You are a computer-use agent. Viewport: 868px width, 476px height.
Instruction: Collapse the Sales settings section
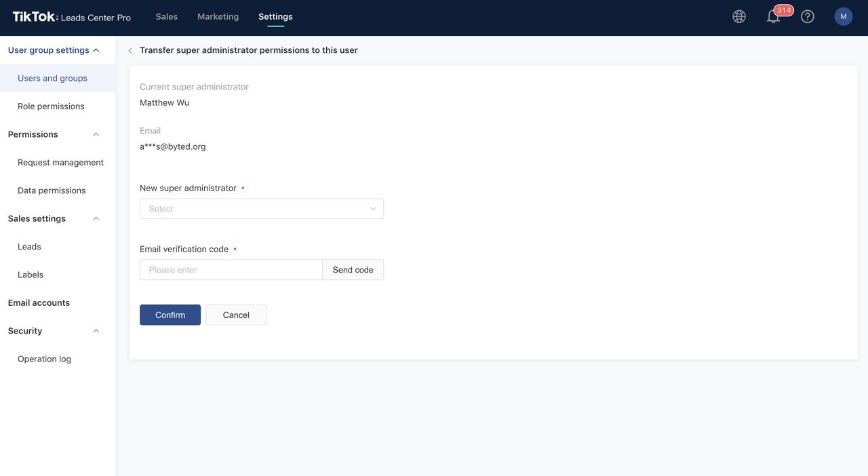coord(96,218)
